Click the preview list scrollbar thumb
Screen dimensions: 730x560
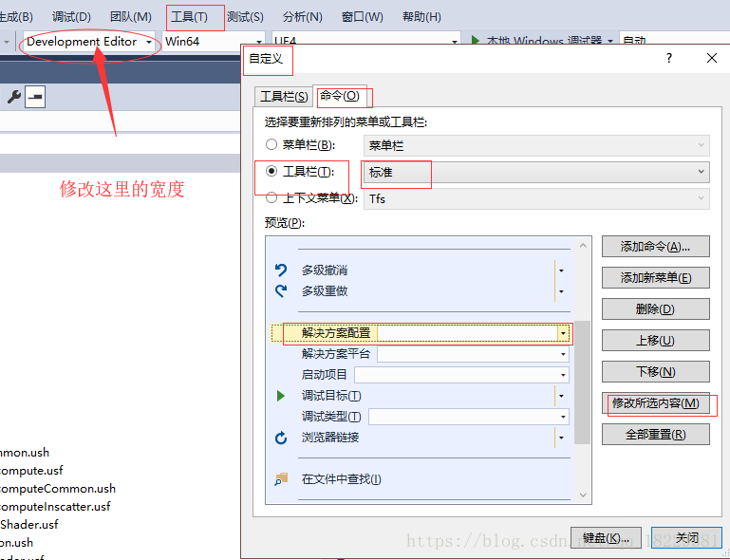coord(583,383)
